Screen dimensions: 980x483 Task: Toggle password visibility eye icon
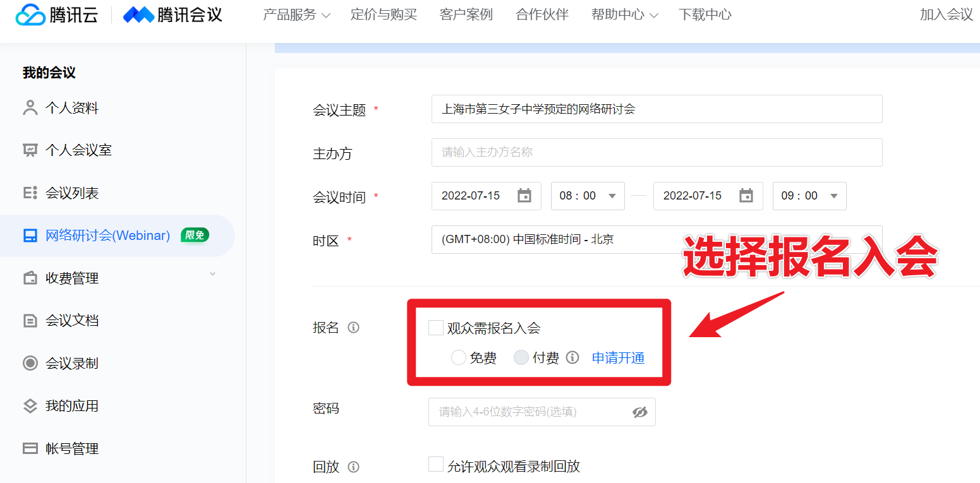point(640,412)
